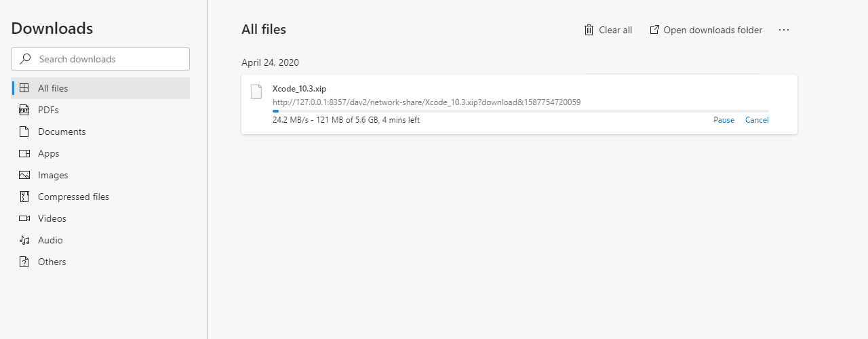Click the search magnifier icon
The width and height of the screenshot is (868, 339).
click(x=25, y=59)
